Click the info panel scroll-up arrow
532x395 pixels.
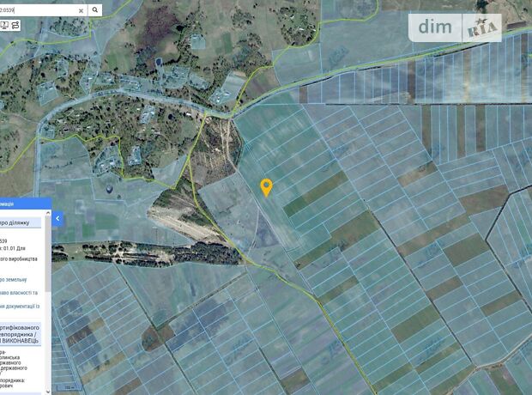tap(48, 213)
